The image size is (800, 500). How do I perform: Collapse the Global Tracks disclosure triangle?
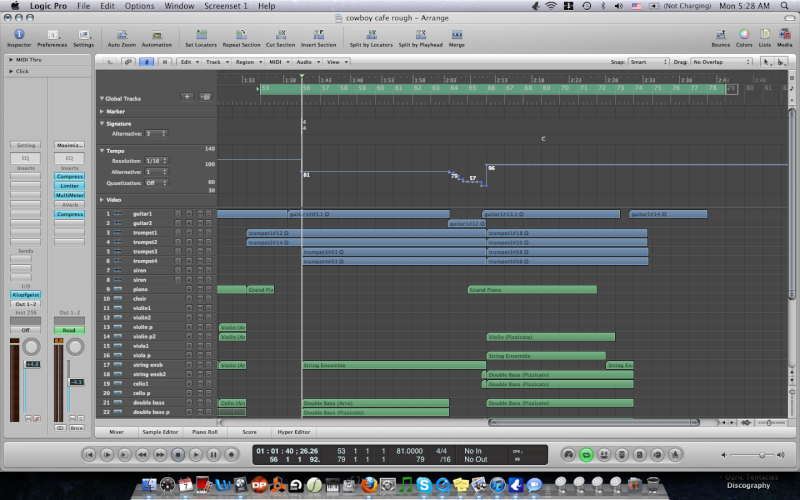(x=102, y=98)
